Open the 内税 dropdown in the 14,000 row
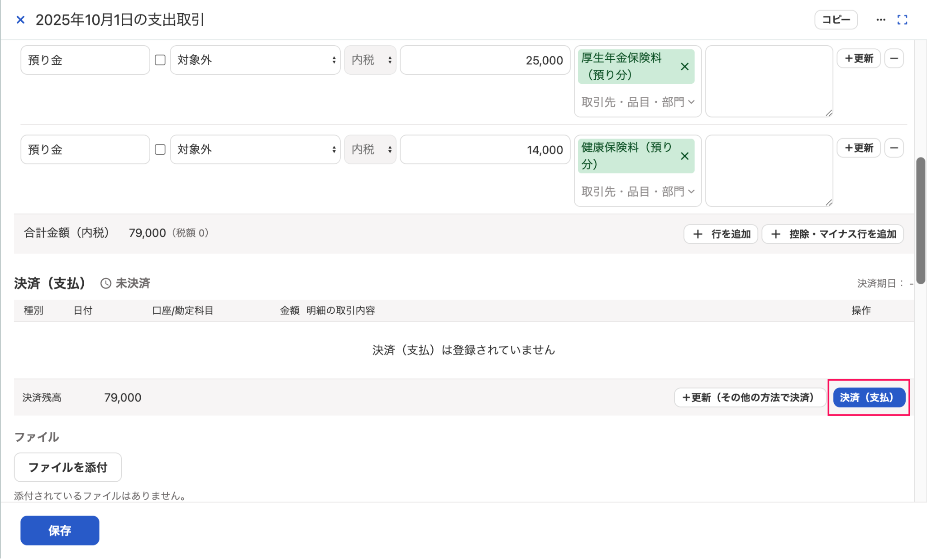 370,149
